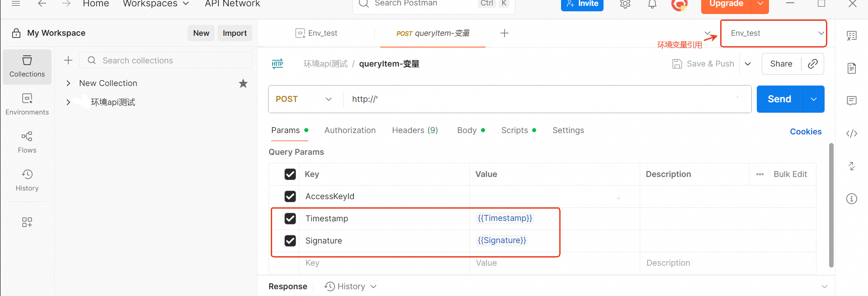Open the hamburger menu icon
868x296 pixels.
tap(16, 3)
